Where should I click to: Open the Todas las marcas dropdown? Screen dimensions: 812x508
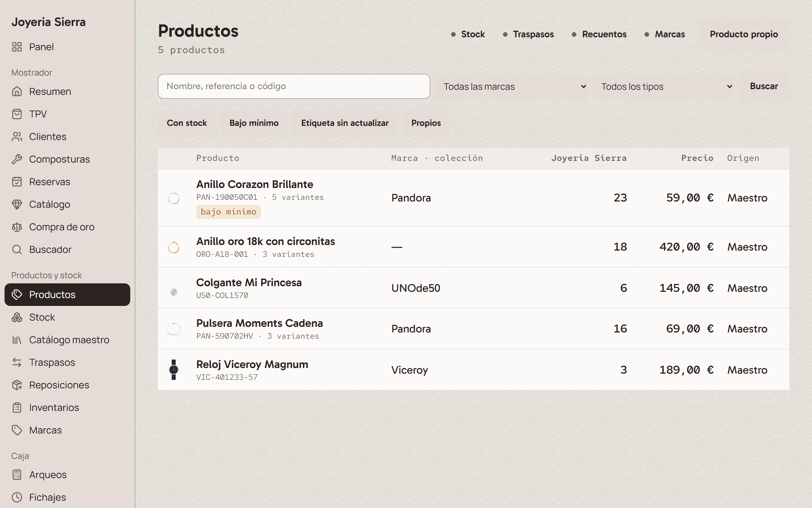click(x=511, y=86)
